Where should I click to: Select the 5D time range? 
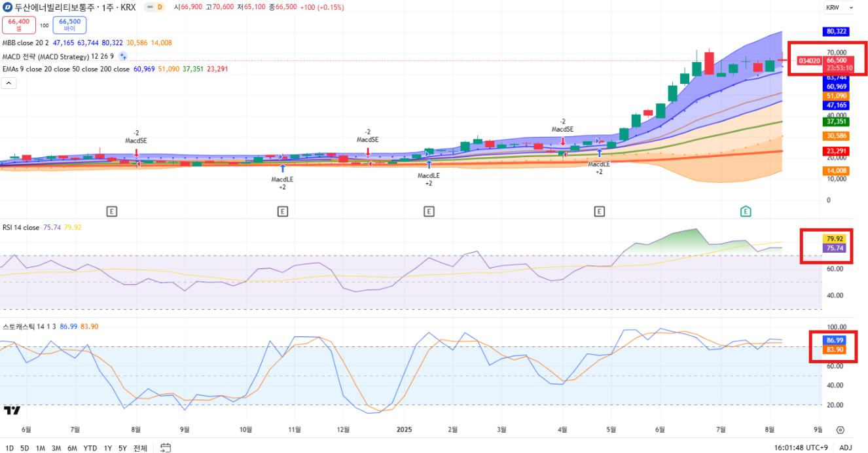25,448
